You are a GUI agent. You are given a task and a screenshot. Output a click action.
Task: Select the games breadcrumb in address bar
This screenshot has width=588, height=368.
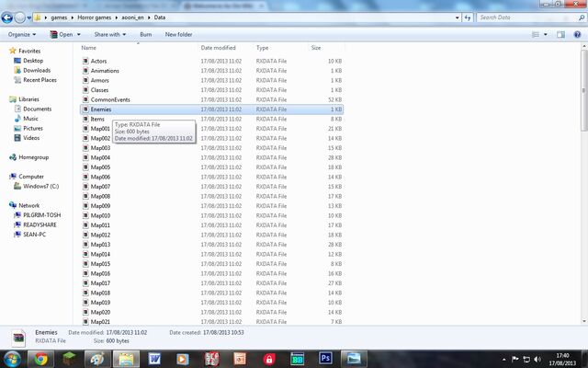click(59, 17)
